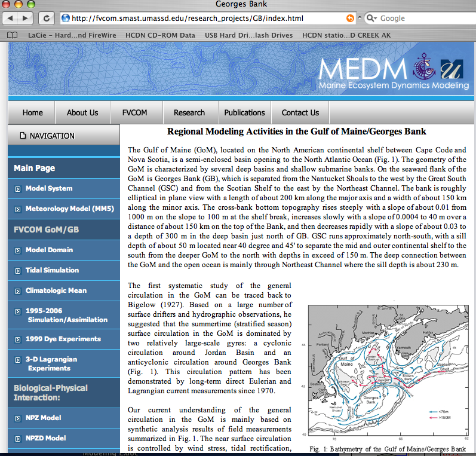Click the MEDM anchor logo icon
The height and width of the screenshot is (456, 476).
[x=424, y=66]
